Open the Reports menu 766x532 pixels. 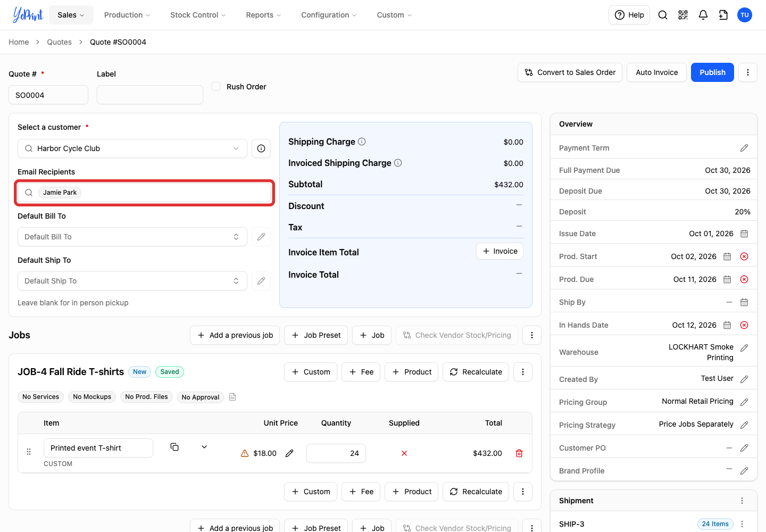pos(263,15)
